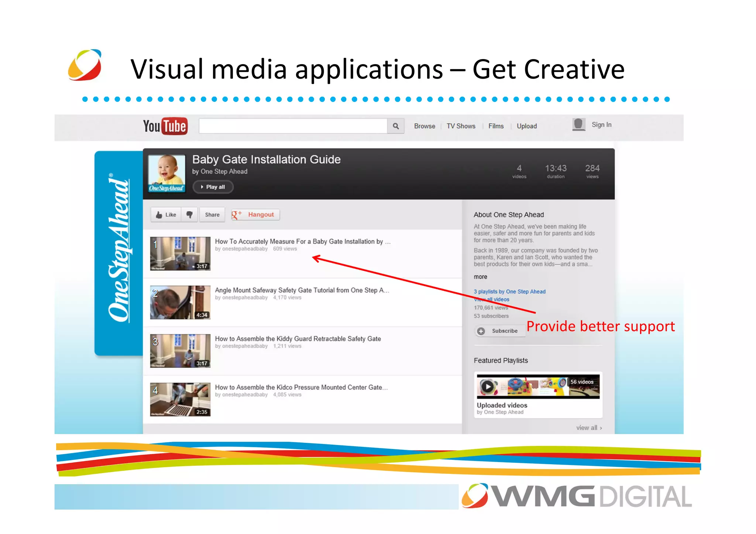Click the '4 videos' stat
This screenshot has height=534, width=756.
tap(519, 171)
